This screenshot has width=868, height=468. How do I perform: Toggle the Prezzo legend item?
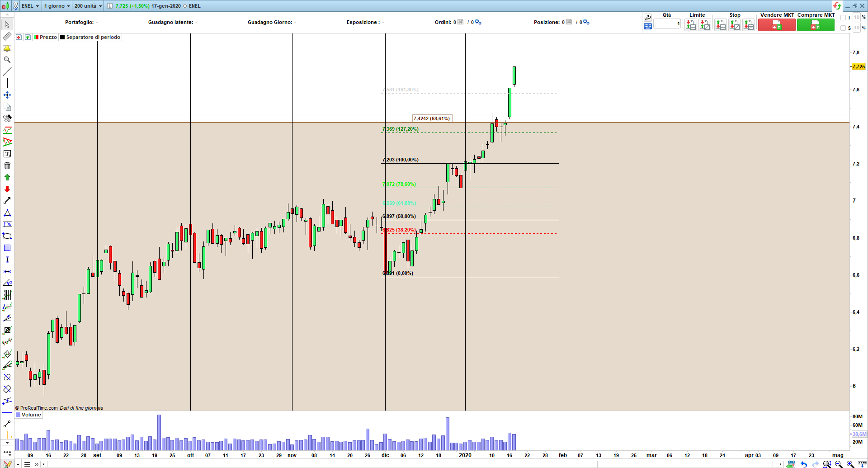tap(45, 37)
